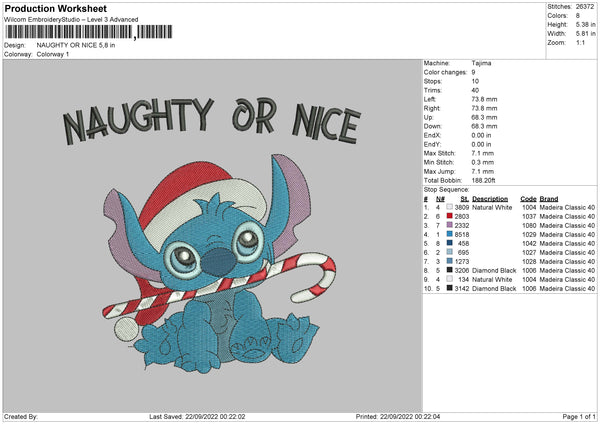Image resolution: width=600 pixels, height=424 pixels.
Task: Click the "Brand" column header
Action: tap(549, 199)
